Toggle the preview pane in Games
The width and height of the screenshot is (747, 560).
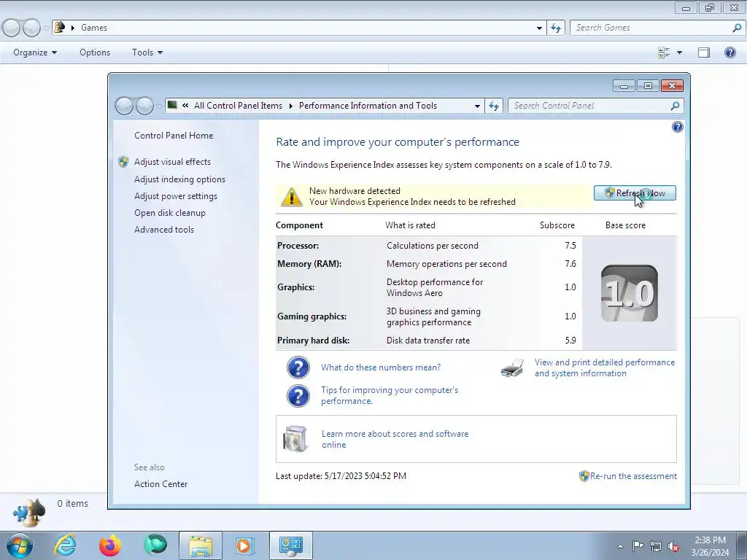click(x=704, y=52)
